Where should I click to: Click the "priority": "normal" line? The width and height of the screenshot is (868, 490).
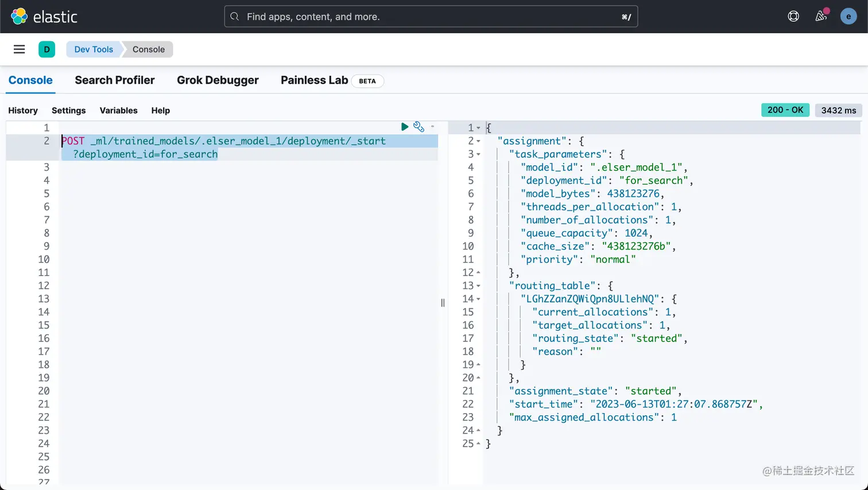pyautogui.click(x=578, y=260)
